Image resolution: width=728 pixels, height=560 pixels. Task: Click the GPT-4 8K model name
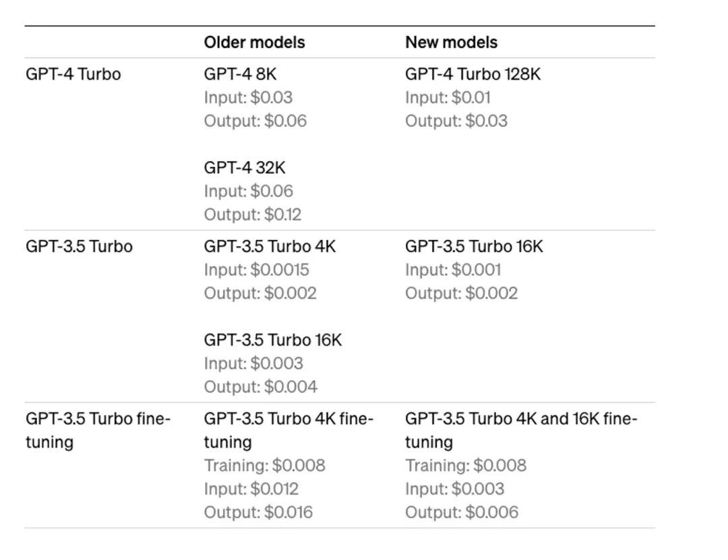240,74
